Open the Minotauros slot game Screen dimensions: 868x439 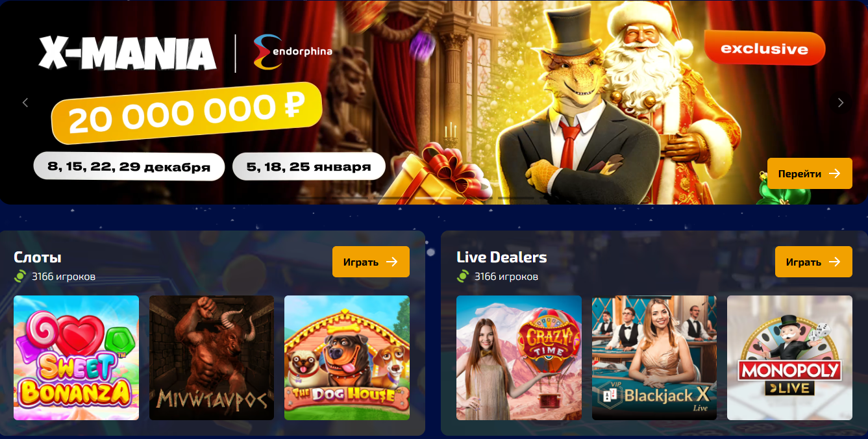(212, 358)
